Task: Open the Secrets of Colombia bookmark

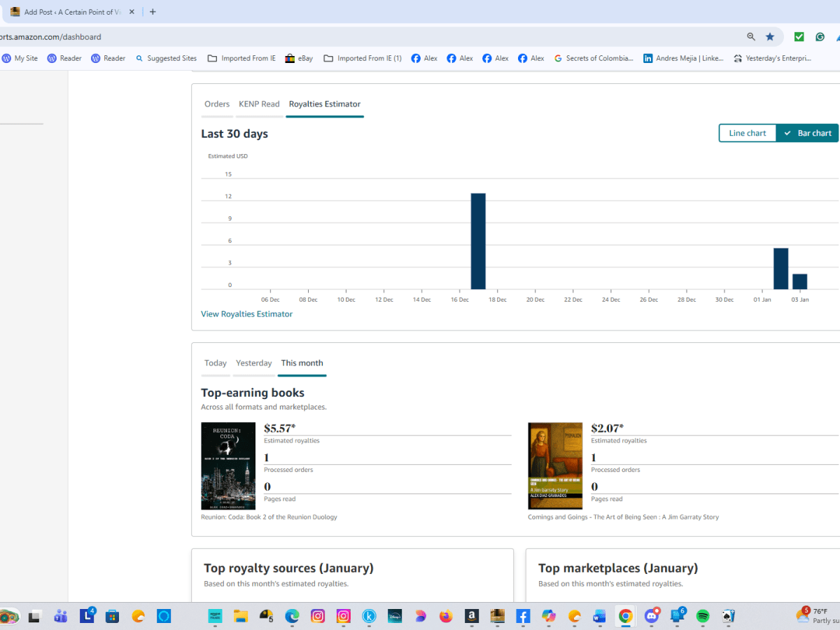Action: 593,58
